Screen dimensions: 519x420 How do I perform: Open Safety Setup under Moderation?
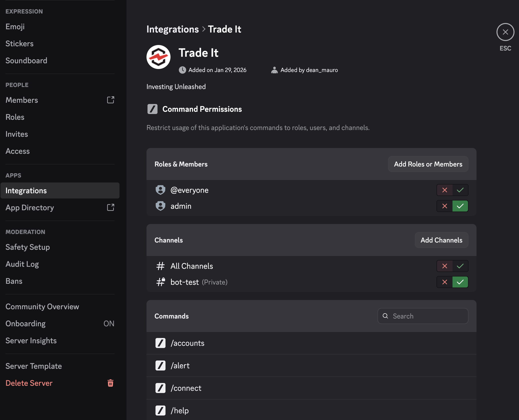click(60, 247)
